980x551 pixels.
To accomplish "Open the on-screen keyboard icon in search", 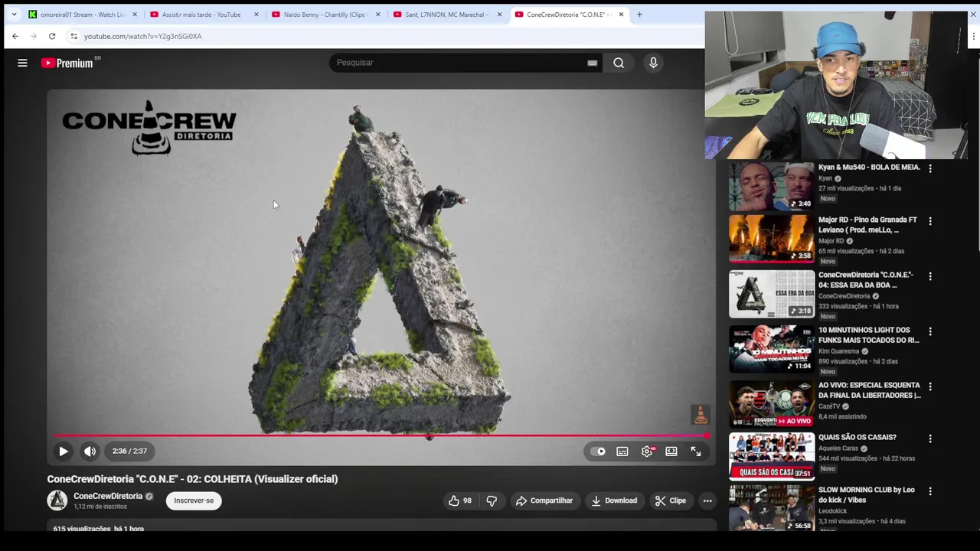I will 592,63.
